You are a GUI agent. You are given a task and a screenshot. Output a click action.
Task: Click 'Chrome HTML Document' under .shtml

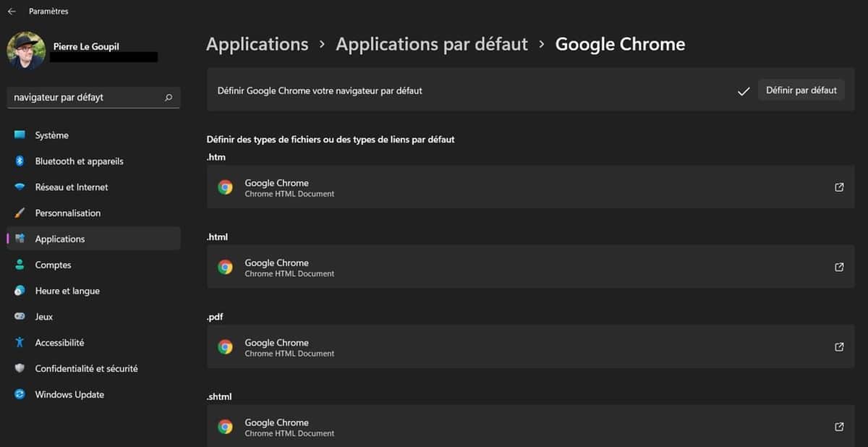point(289,433)
